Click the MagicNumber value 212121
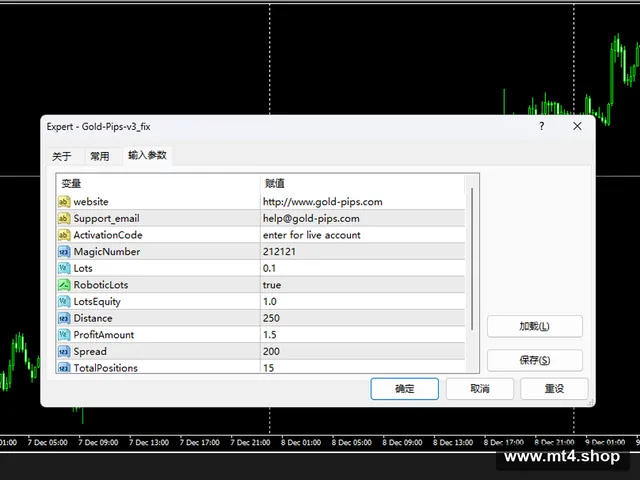Viewport: 640px width, 480px height. pyautogui.click(x=279, y=252)
